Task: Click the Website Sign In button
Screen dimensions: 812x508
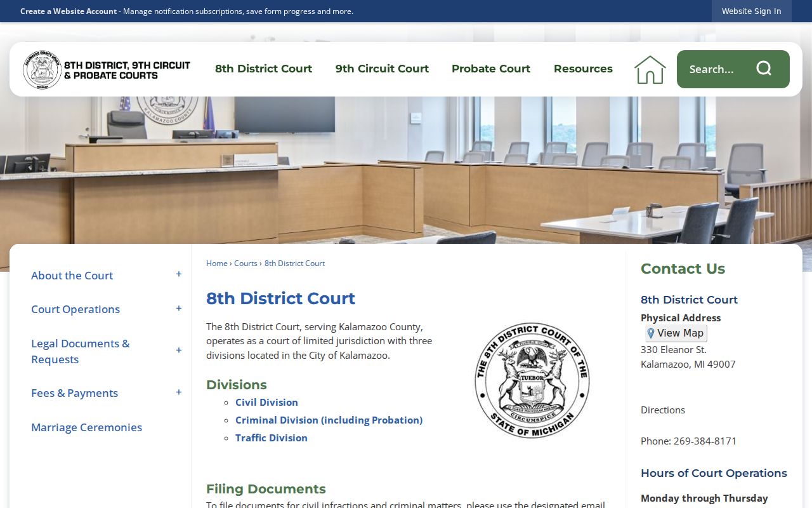Action: [x=752, y=11]
